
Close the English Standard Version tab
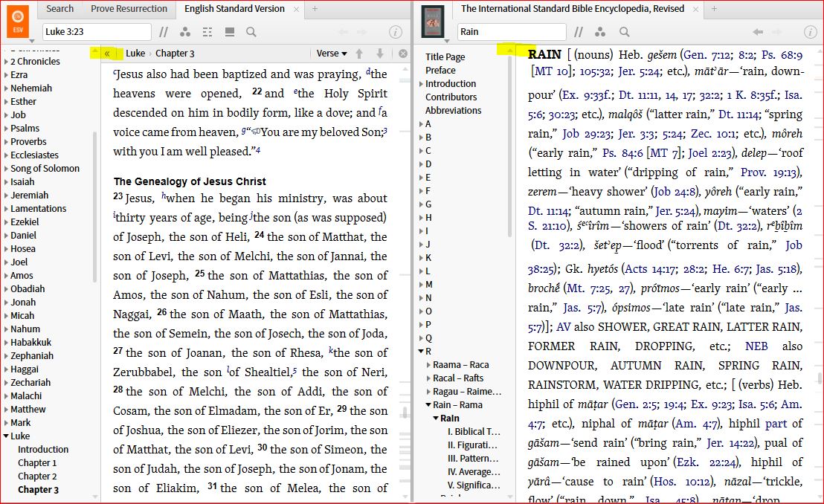(297, 10)
